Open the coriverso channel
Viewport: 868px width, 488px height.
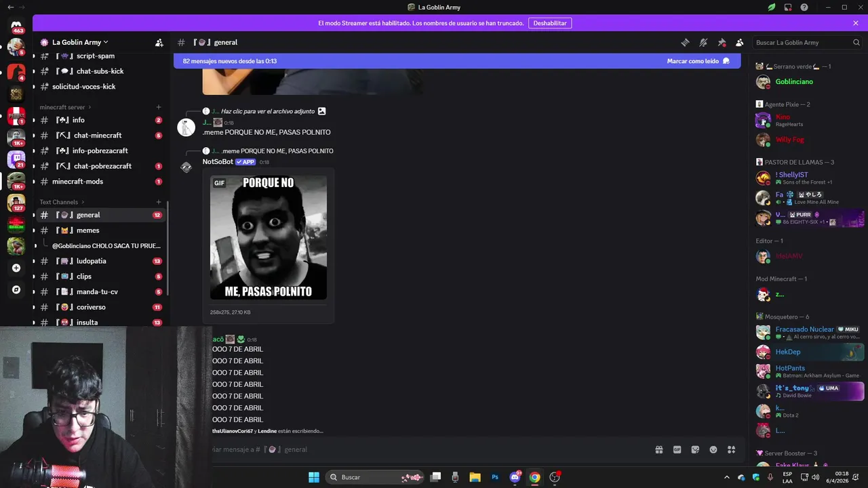pos(100,307)
